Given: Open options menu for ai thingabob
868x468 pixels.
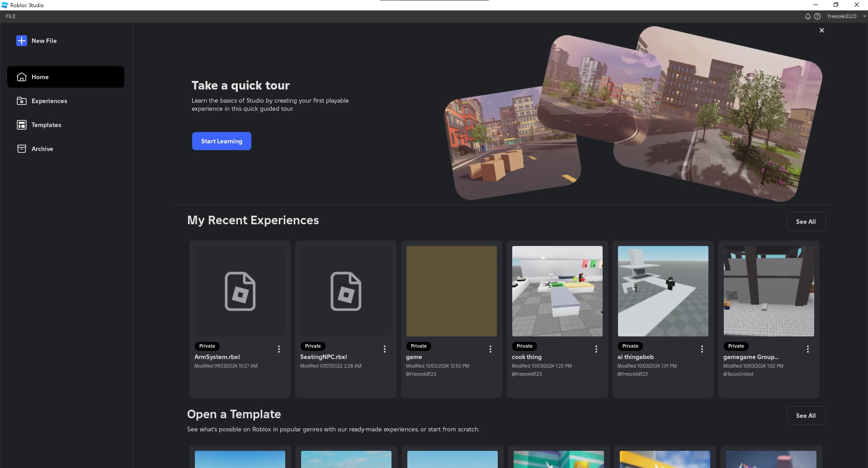Looking at the screenshot, I should (x=702, y=349).
